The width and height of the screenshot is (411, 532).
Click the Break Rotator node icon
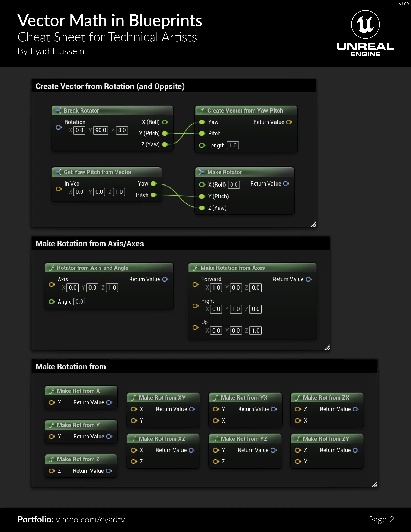tap(58, 111)
